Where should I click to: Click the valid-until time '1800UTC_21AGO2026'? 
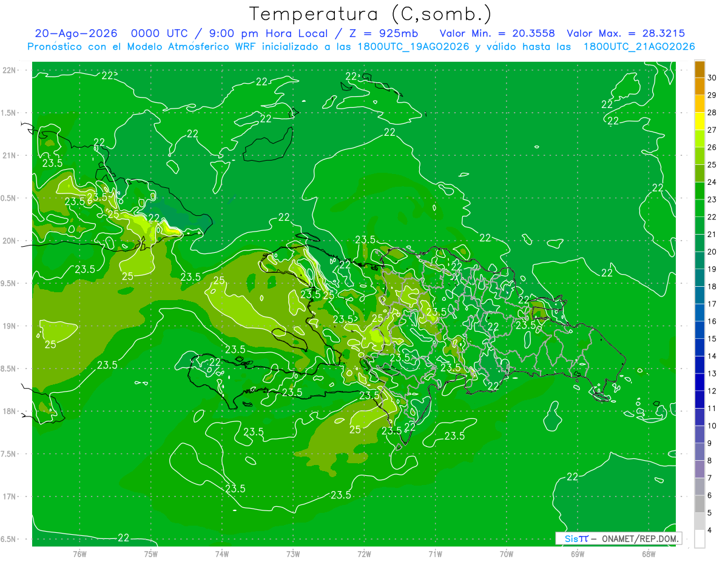639,47
